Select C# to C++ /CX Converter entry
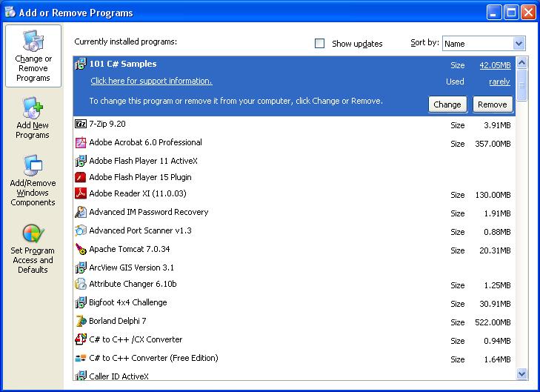Image resolution: width=540 pixels, height=392 pixels. 294,340
